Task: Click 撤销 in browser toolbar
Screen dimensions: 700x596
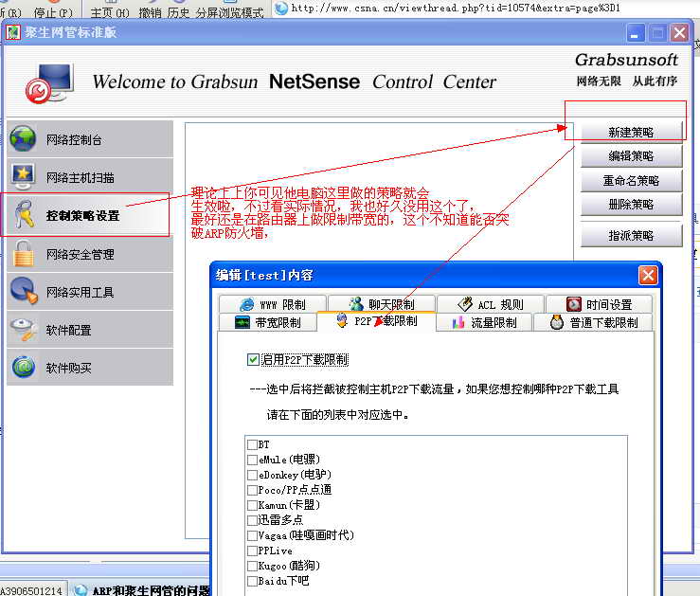Action: click(x=150, y=12)
